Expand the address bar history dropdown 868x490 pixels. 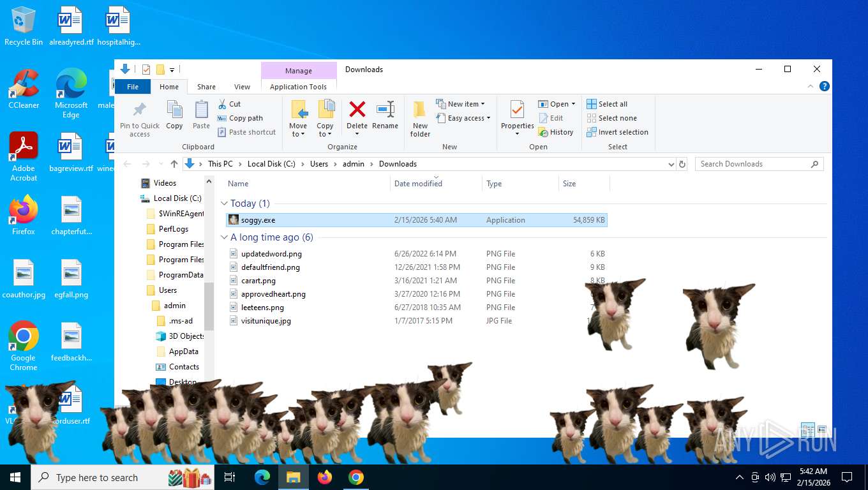pos(671,164)
